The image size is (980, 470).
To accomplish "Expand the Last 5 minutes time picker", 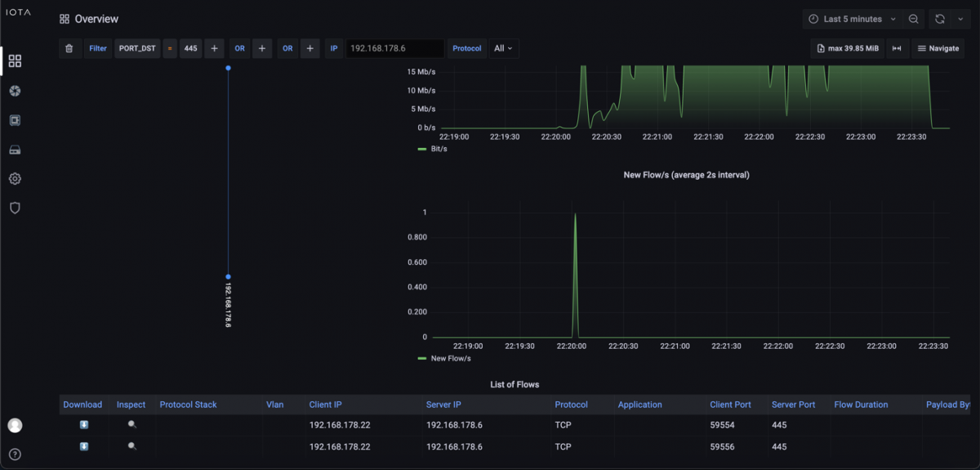I will click(x=852, y=19).
